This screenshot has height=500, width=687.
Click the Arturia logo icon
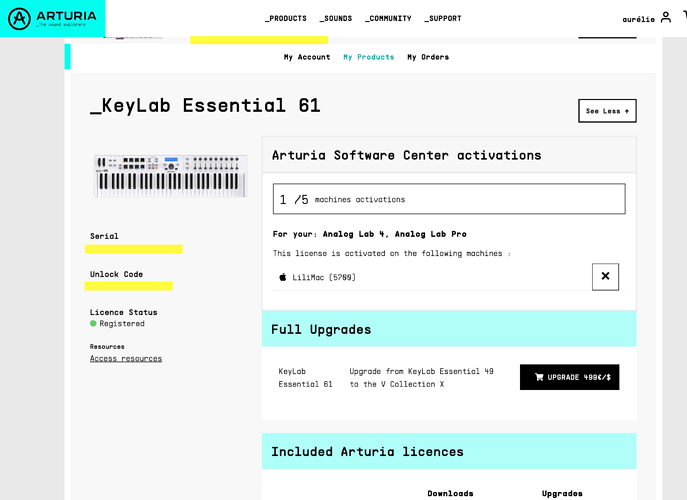pos(20,18)
